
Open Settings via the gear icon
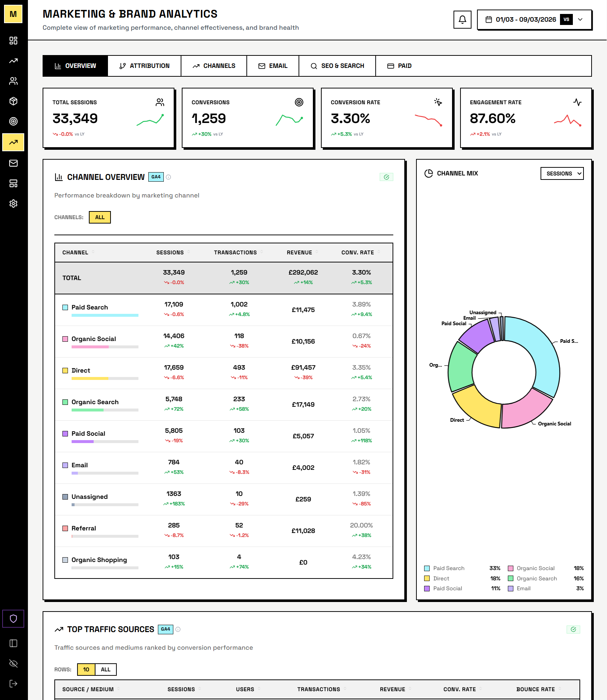[14, 204]
